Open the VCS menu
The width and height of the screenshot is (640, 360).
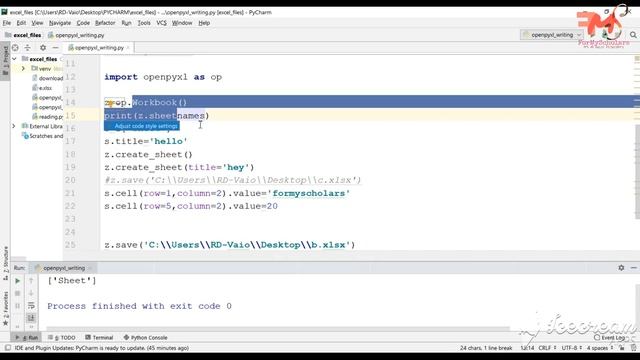click(162, 23)
